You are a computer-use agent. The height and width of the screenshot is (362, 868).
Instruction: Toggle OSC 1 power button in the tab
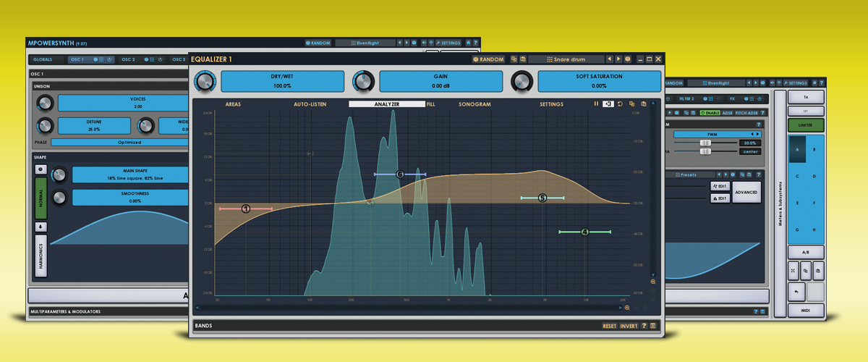click(110, 59)
